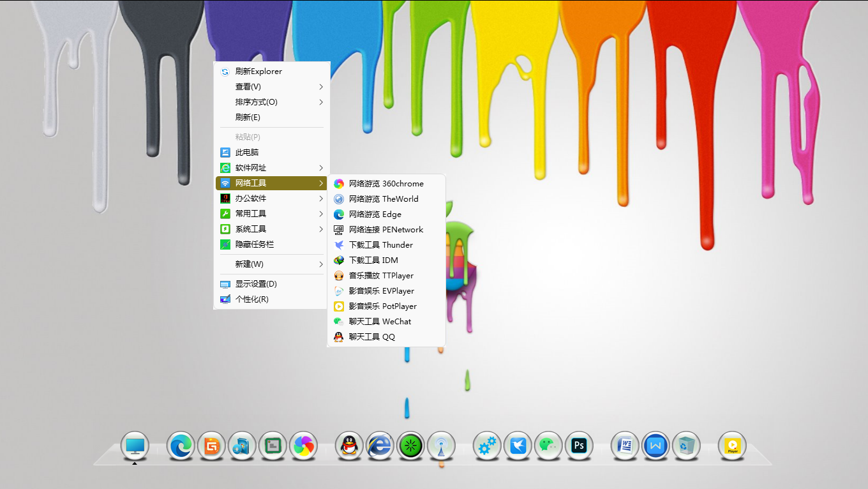Select 隐藏任务栏 menu entry

click(271, 244)
